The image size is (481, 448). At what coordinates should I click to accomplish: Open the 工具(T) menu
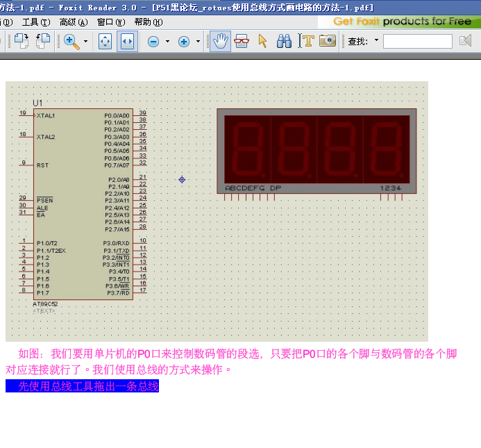36,22
